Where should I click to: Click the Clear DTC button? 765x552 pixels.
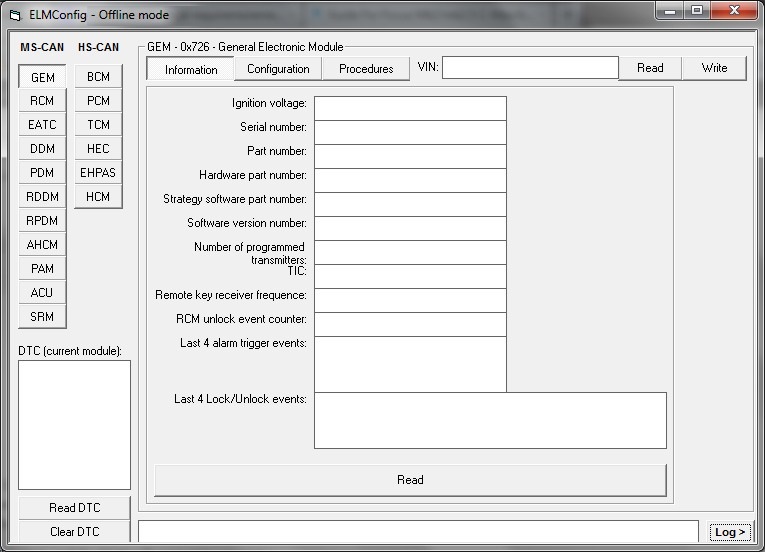75,532
